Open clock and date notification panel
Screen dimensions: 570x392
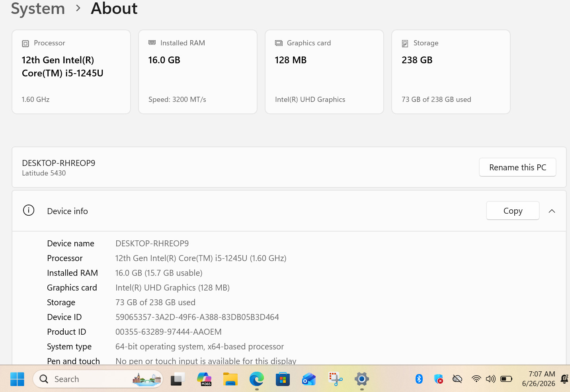tap(539, 379)
